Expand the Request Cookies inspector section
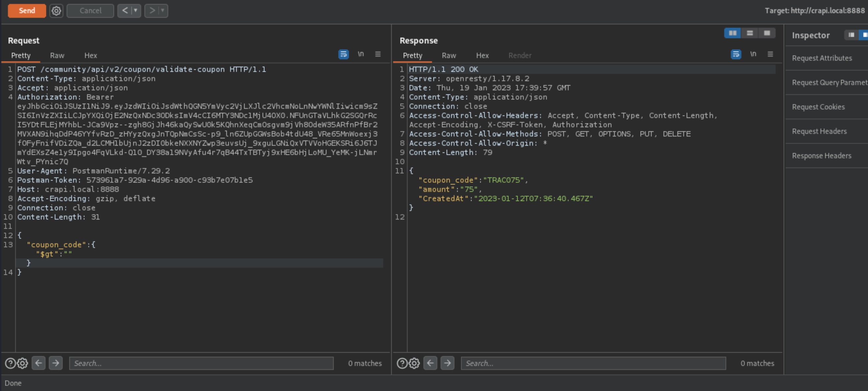This screenshot has width=868, height=391. pos(818,107)
